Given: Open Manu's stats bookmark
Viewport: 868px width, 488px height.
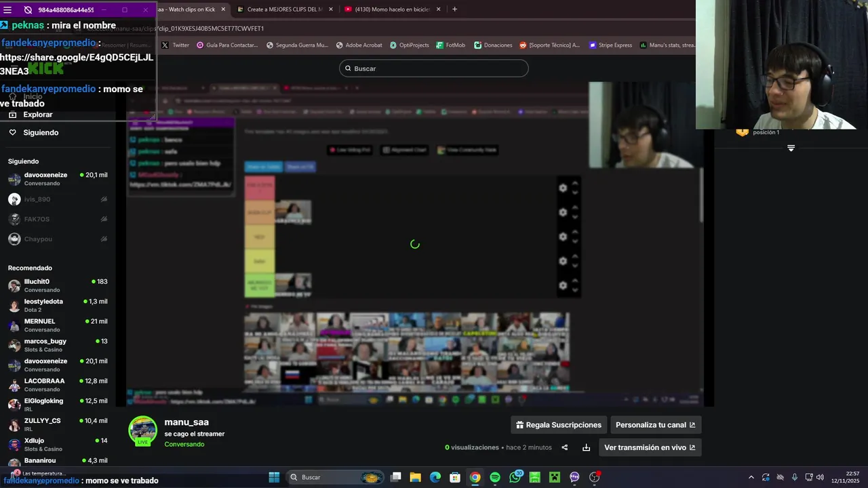Looking at the screenshot, I should [667, 45].
